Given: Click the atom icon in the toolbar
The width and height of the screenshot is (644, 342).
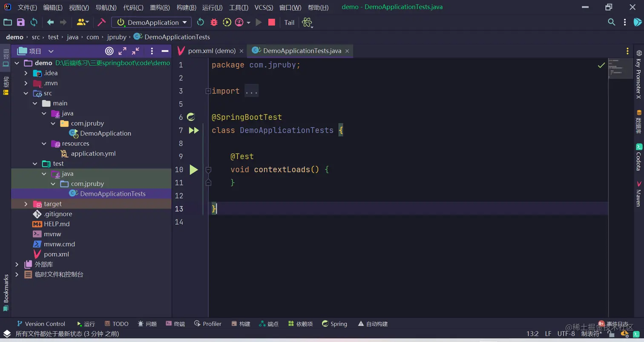Looking at the screenshot, I should [x=307, y=23].
